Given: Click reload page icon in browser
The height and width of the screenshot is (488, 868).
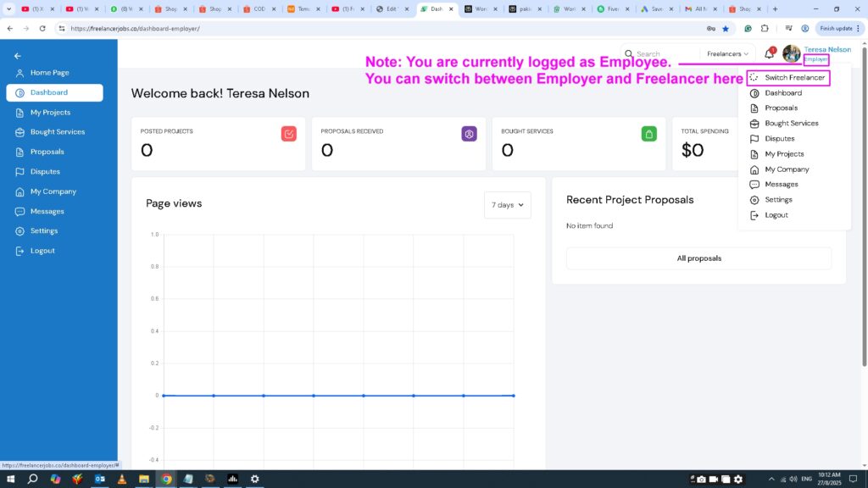Looking at the screenshot, I should click(43, 28).
